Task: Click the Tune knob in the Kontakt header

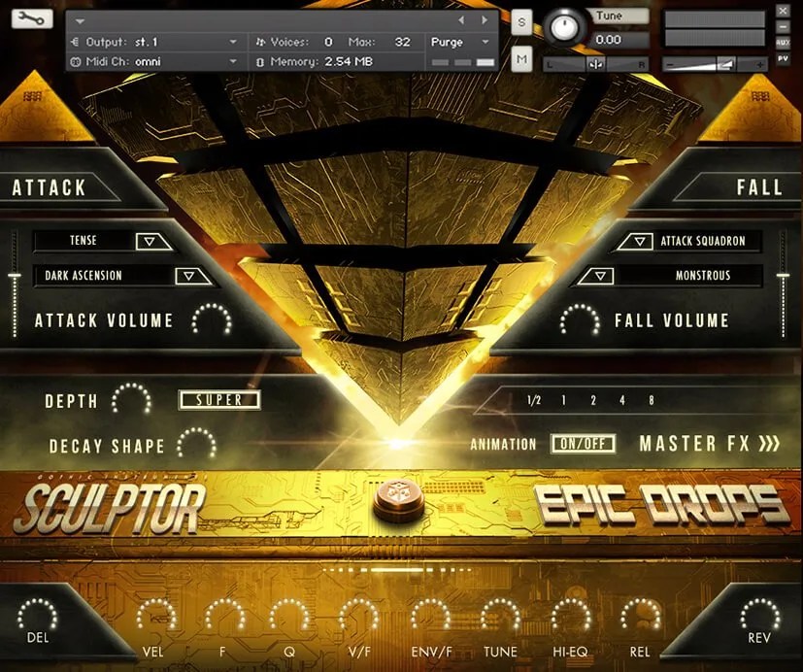Action: pos(566,27)
